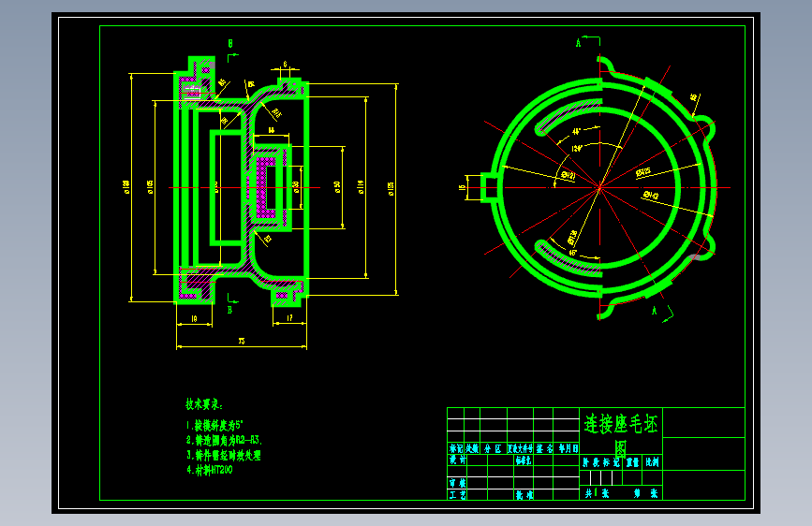Click the 重量 cell label
Screen dimensions: 812x526
tap(632, 462)
